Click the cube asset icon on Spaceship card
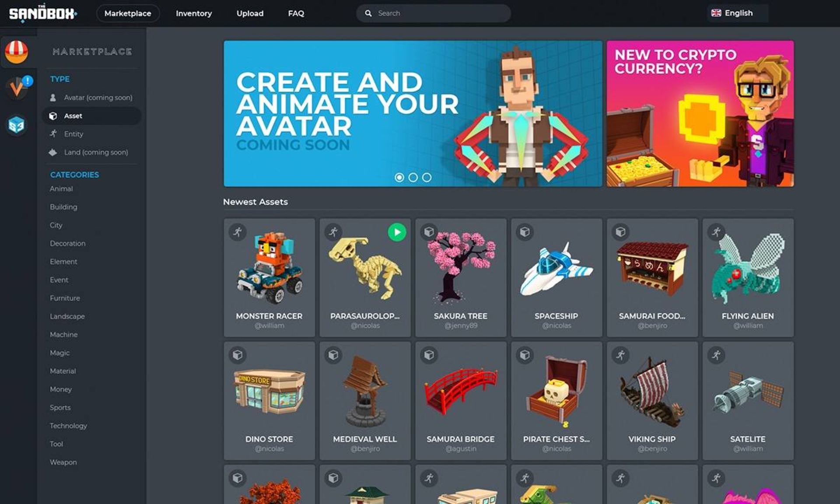The width and height of the screenshot is (840, 504). [525, 232]
